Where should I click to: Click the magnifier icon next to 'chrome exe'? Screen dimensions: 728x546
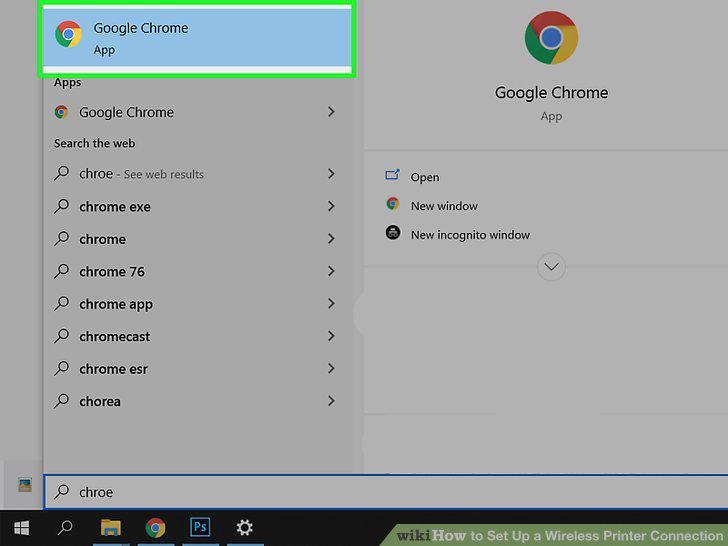[x=61, y=206]
